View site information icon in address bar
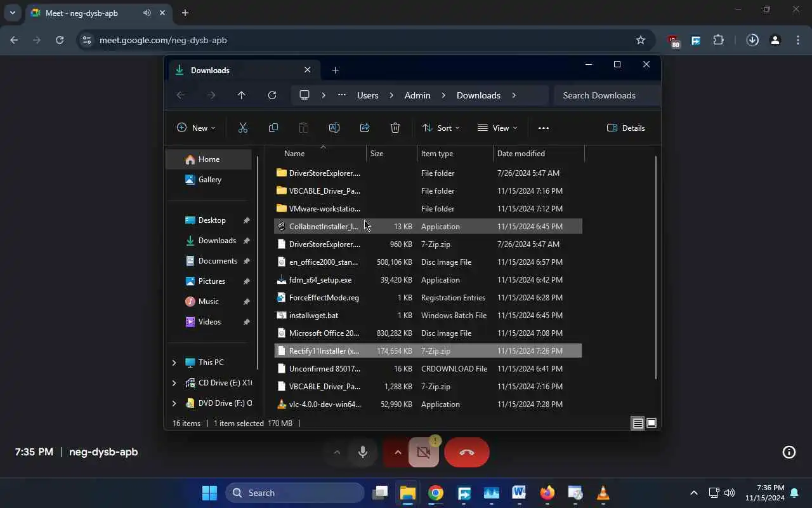Viewport: 812px width, 508px height. click(87, 40)
